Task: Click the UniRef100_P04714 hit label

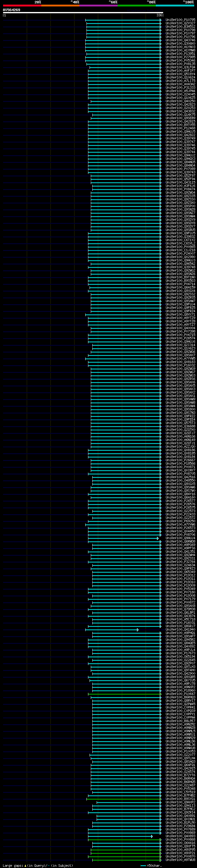Action: point(180,284)
